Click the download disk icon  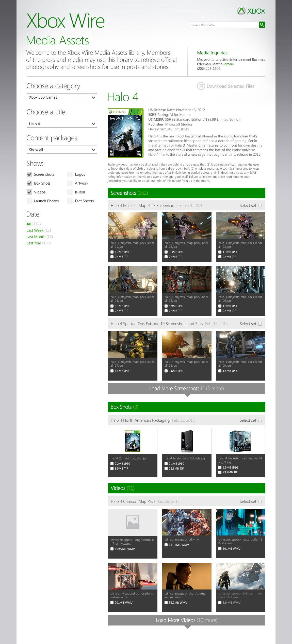tap(201, 86)
